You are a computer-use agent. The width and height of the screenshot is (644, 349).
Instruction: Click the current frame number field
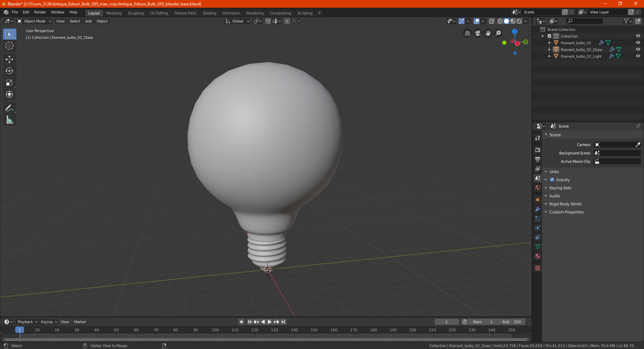click(x=446, y=322)
